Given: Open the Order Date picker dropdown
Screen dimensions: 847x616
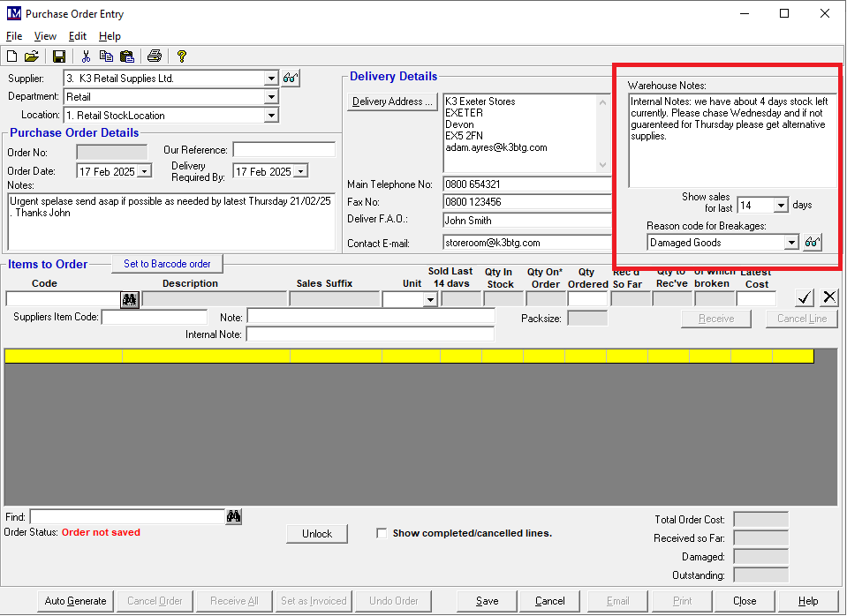Looking at the screenshot, I should pyautogui.click(x=145, y=171).
